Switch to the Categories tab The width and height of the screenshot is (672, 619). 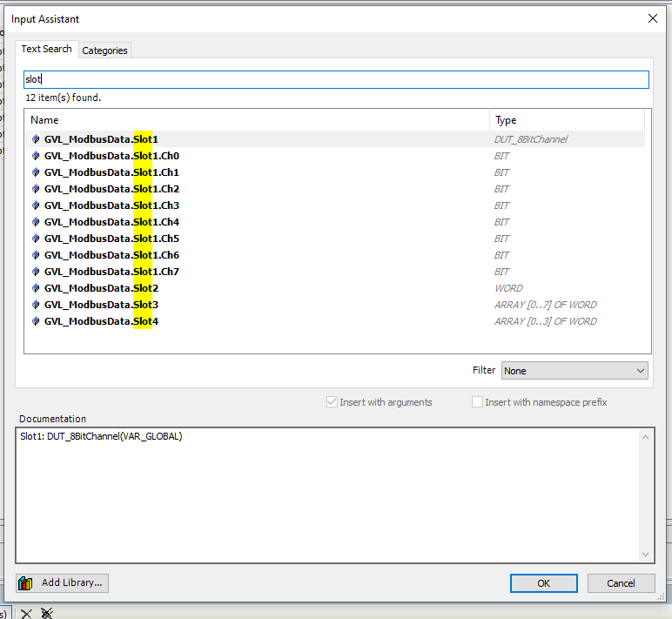104,50
